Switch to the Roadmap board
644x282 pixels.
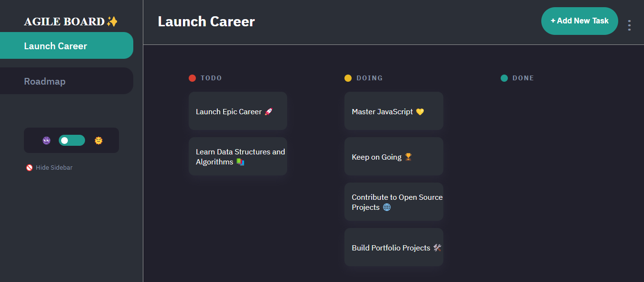pos(66,81)
